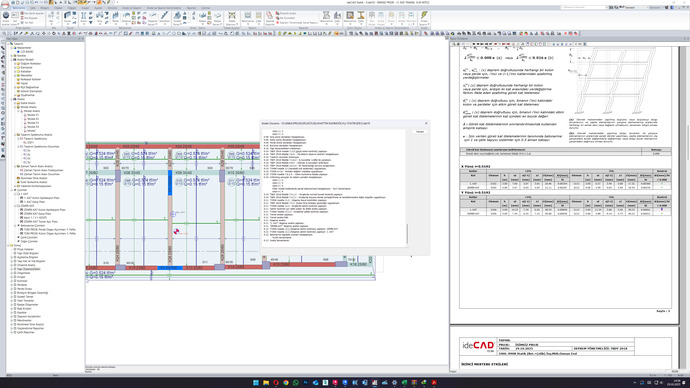Run Analiz+Tasarım with the lightning icon
The width and height of the screenshot is (690, 388).
tap(424, 18)
